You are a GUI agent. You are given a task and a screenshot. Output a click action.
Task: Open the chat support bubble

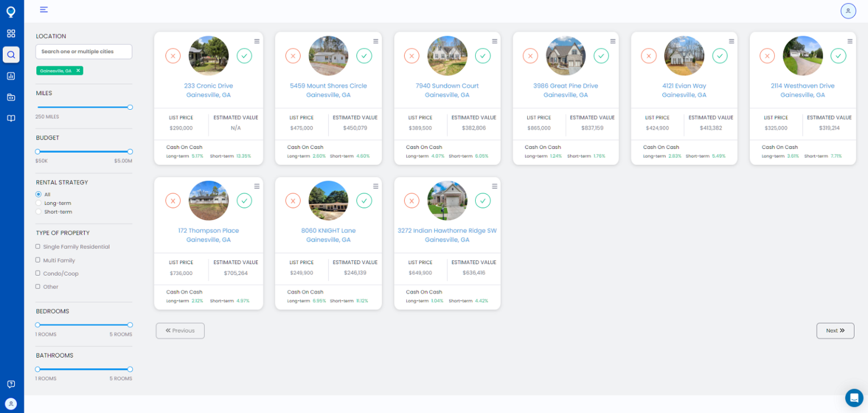[x=854, y=398]
